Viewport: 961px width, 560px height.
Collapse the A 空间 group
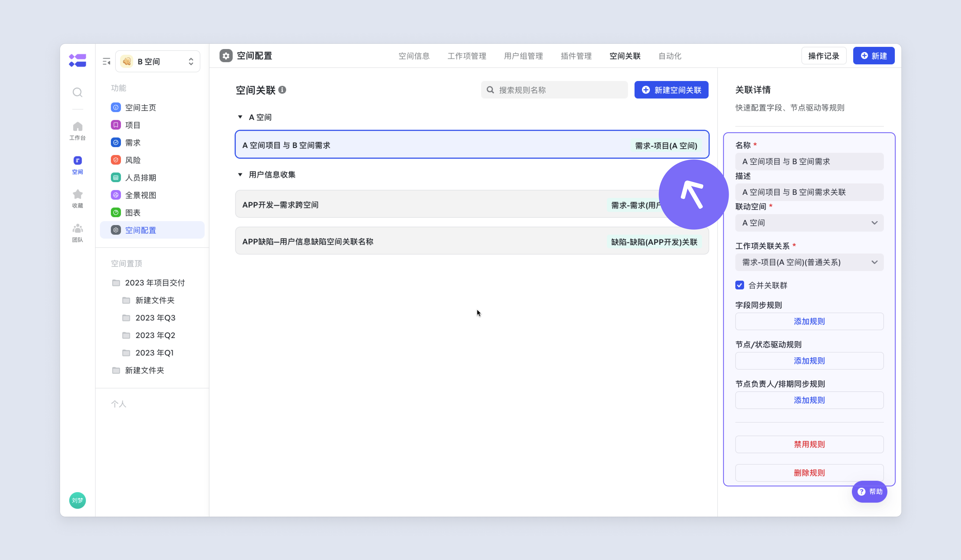pyautogui.click(x=240, y=117)
